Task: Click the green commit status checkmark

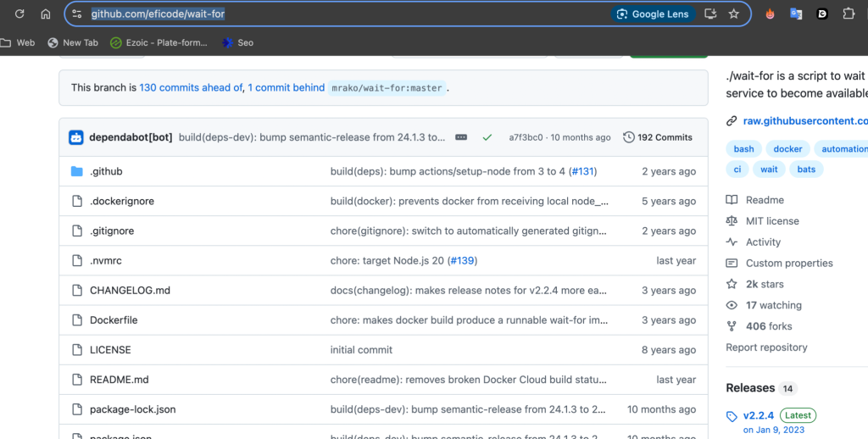Action: pos(487,137)
